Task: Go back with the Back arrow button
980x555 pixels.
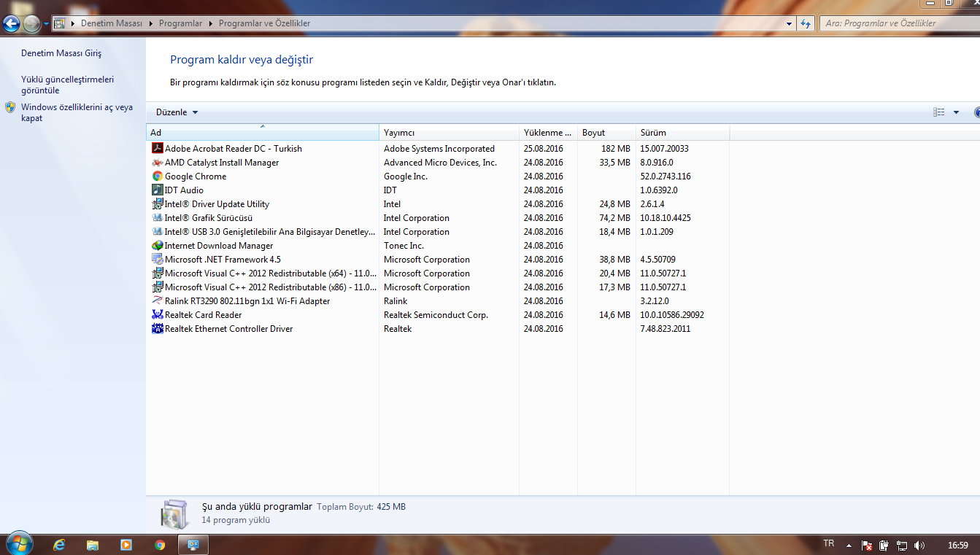Action: tap(12, 24)
